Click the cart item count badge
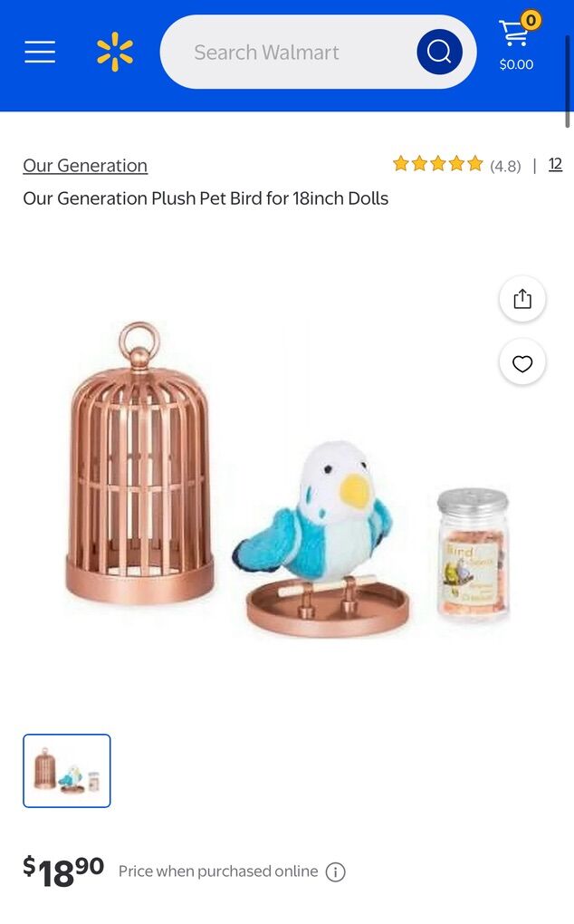This screenshot has height=924, width=574. (531, 20)
